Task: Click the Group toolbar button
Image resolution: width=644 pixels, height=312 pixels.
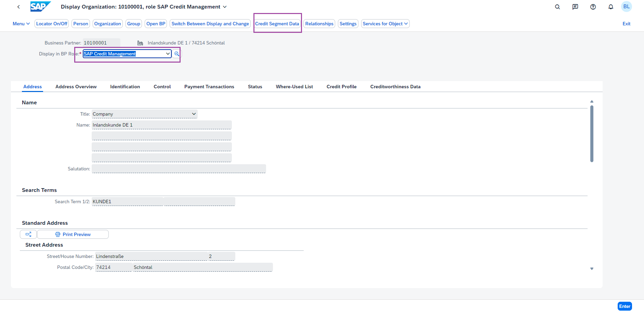Action: click(x=134, y=24)
